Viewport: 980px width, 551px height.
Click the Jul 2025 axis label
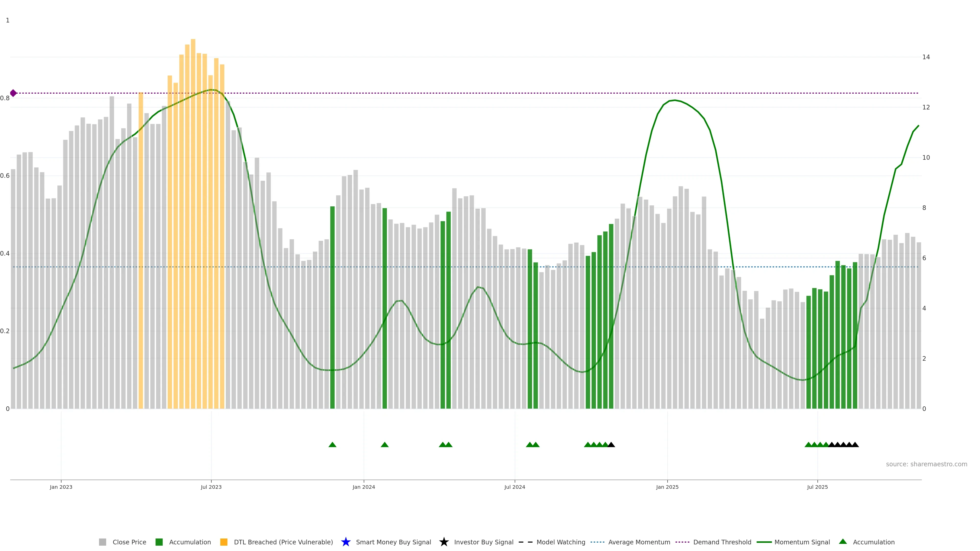[817, 487]
